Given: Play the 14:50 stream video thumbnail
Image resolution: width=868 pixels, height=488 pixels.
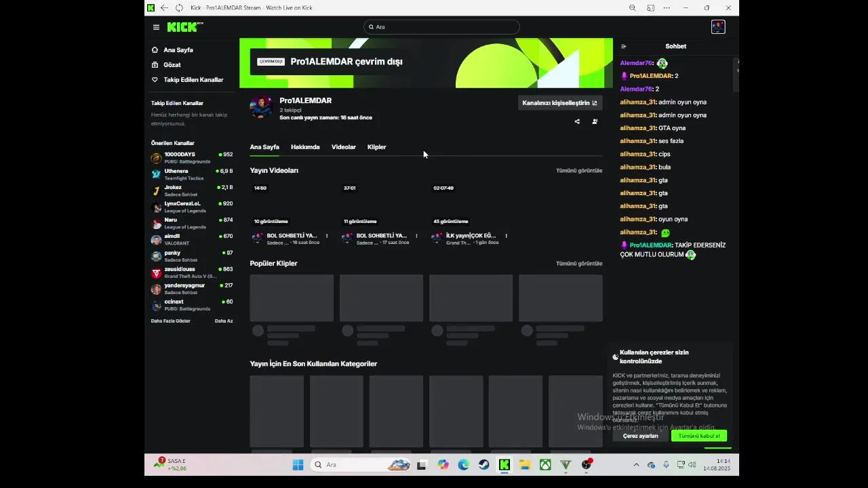Looking at the screenshot, I should pyautogui.click(x=292, y=204).
